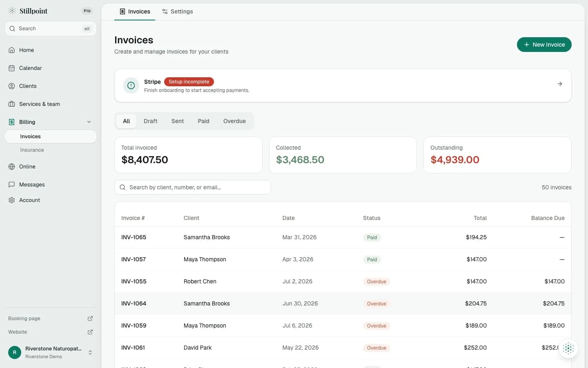Click the Client column header

192,218
